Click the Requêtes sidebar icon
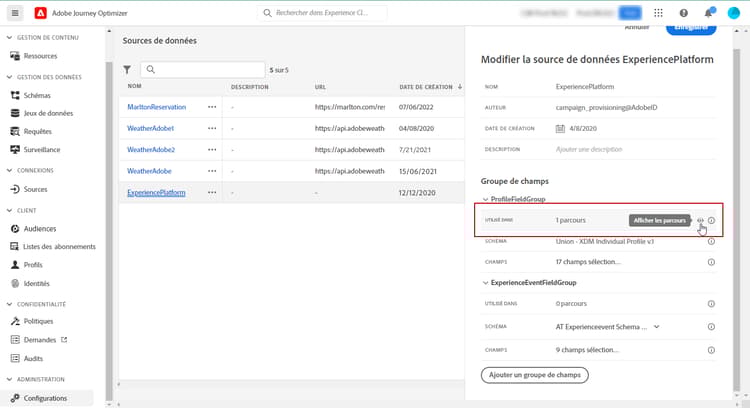 15,131
